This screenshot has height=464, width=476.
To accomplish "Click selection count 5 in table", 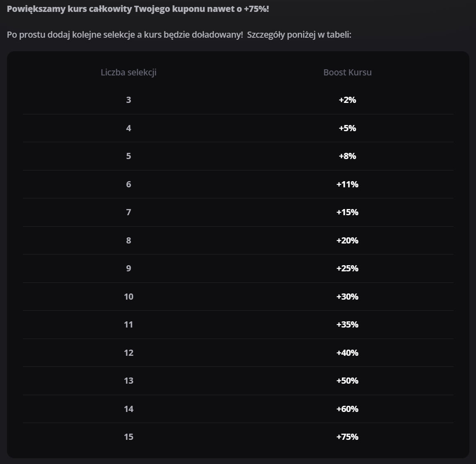I will coord(128,156).
